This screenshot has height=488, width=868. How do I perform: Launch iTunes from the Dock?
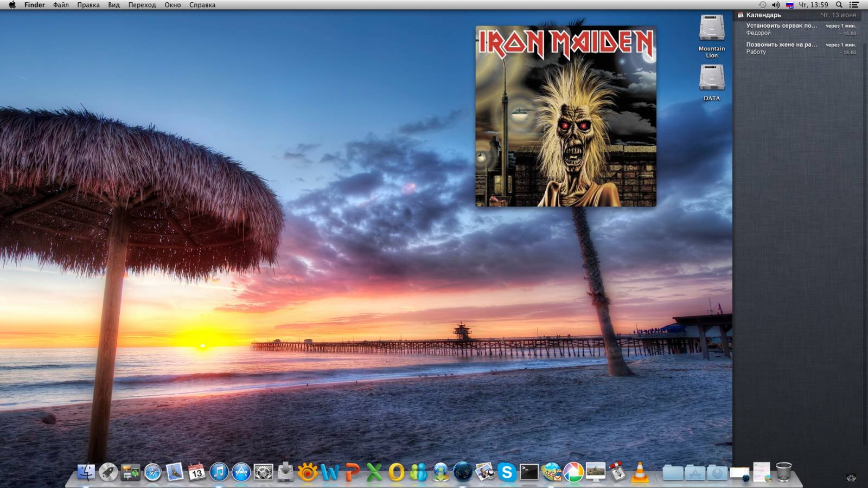219,472
